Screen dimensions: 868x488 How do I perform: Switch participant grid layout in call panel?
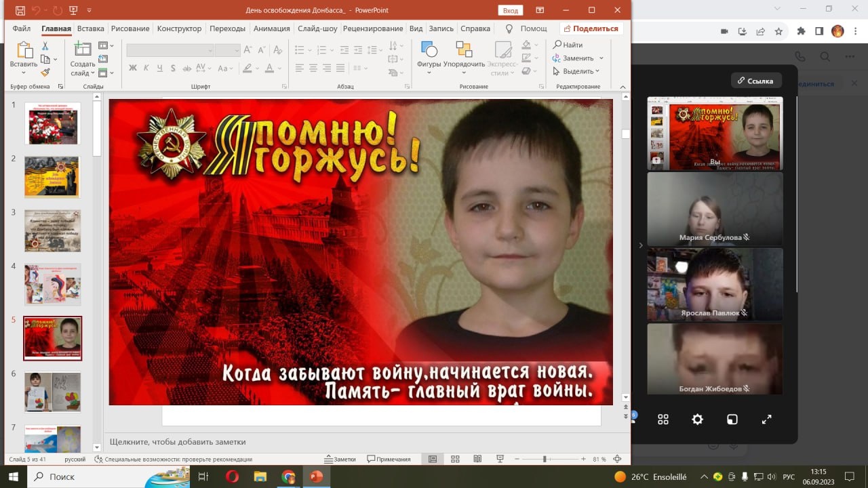[663, 420]
